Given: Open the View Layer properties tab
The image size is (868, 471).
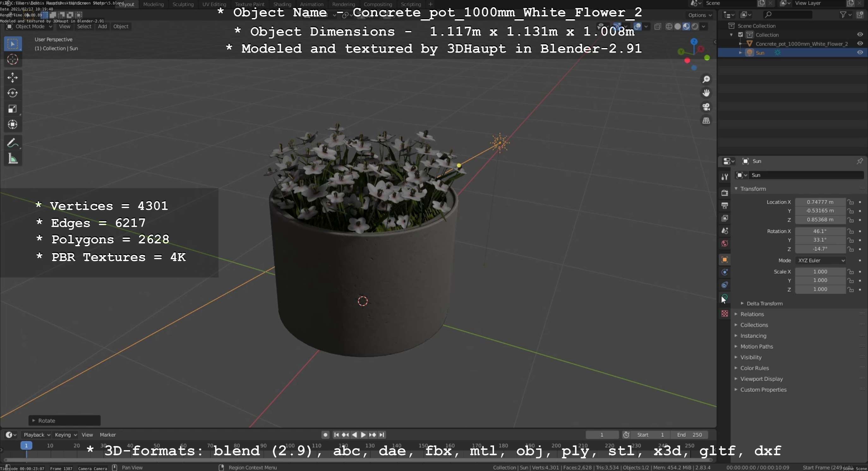Looking at the screenshot, I should (x=725, y=218).
